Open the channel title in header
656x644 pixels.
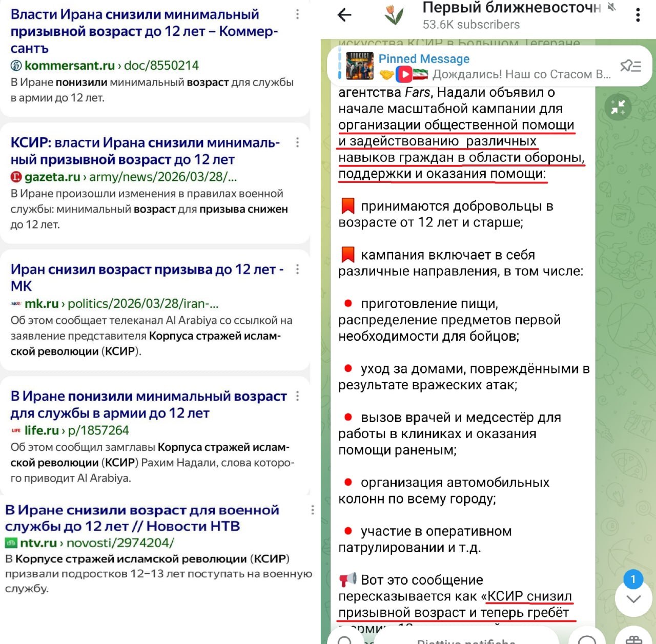click(x=511, y=8)
